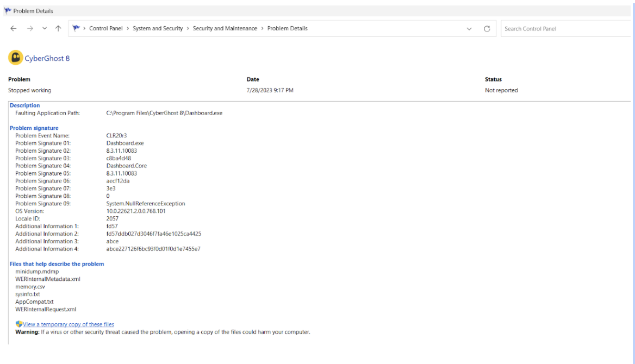Refresh the Problem Details page
Screen dimensions: 635x364
(488, 28)
